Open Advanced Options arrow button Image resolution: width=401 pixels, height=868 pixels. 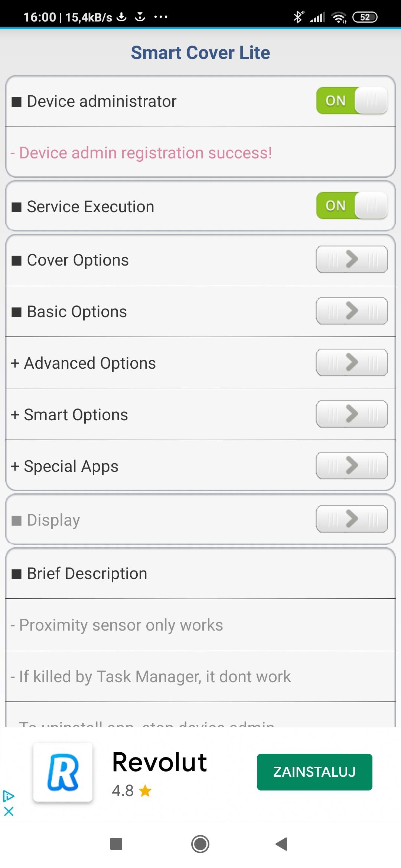tap(352, 363)
